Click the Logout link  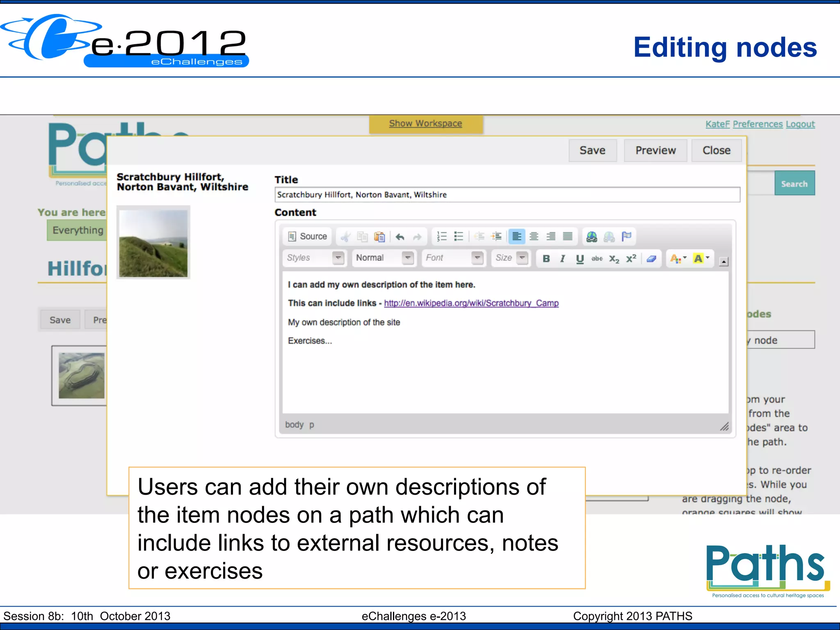click(x=800, y=124)
